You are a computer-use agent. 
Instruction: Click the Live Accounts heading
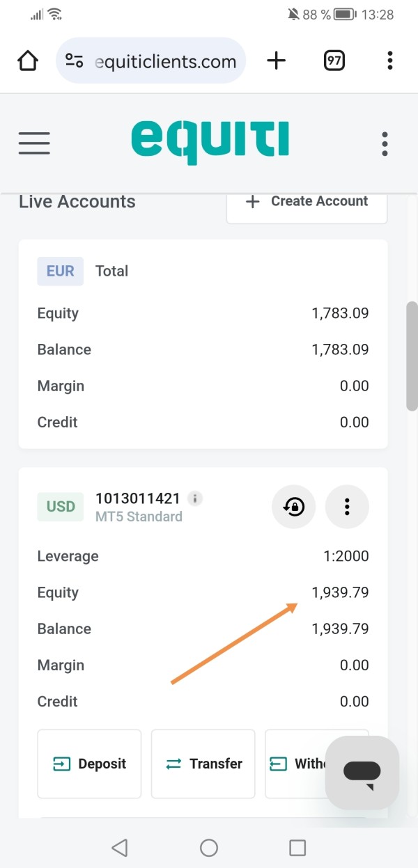[x=77, y=202]
